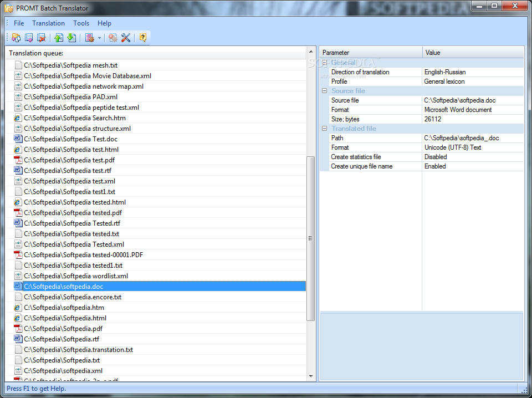Click the Word icon of Softpedia Tested.rtf
This screenshot has width=532, height=398.
point(18,223)
